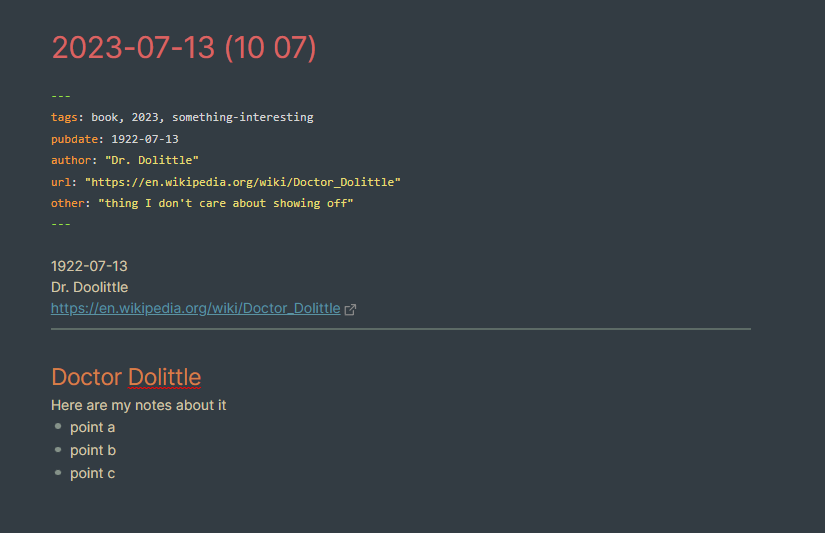Click the "Doctor Dolittle" heading
Screen dimensions: 825x533
[x=126, y=377]
